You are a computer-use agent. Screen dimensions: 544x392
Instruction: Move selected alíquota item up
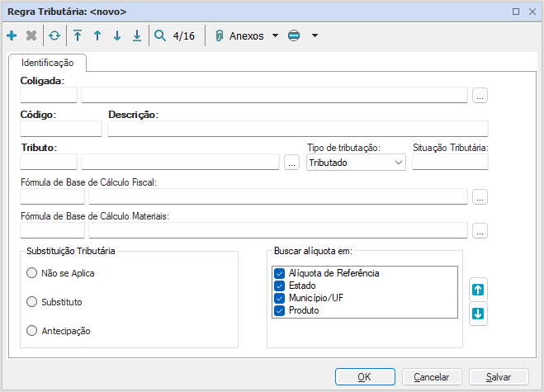point(478,289)
